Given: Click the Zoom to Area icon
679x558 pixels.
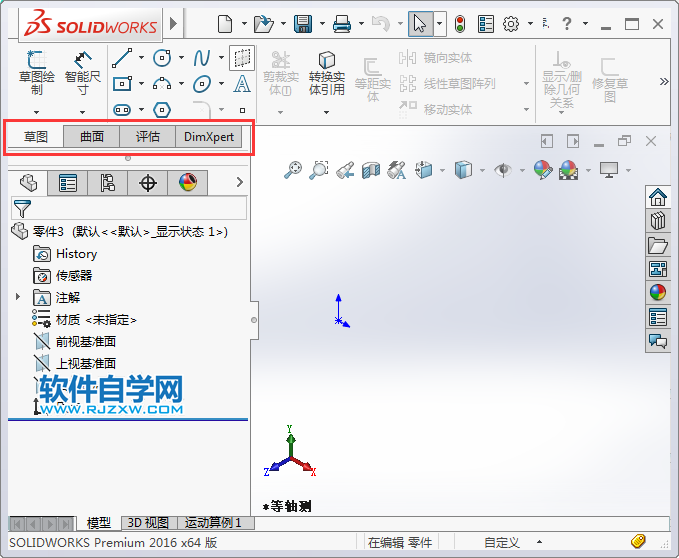Looking at the screenshot, I should (319, 170).
